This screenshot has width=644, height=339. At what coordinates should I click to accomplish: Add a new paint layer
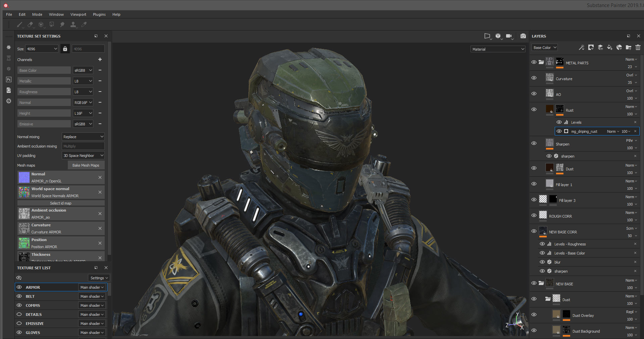point(600,48)
